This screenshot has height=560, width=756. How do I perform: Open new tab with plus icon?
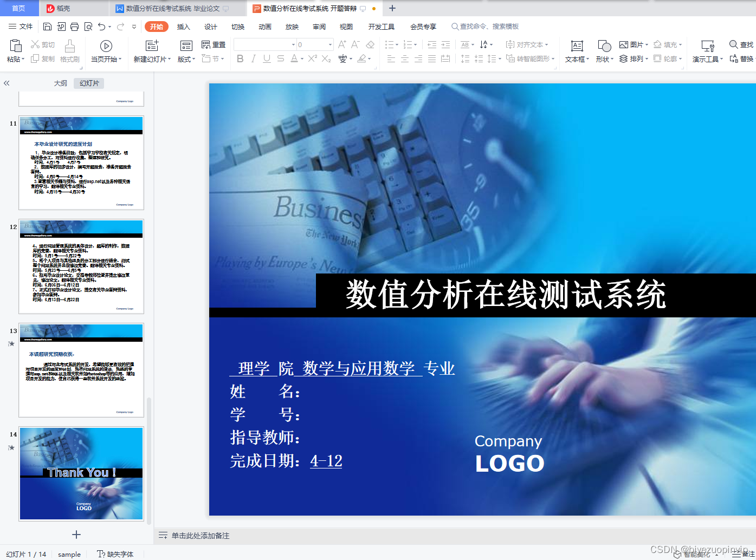(x=392, y=8)
